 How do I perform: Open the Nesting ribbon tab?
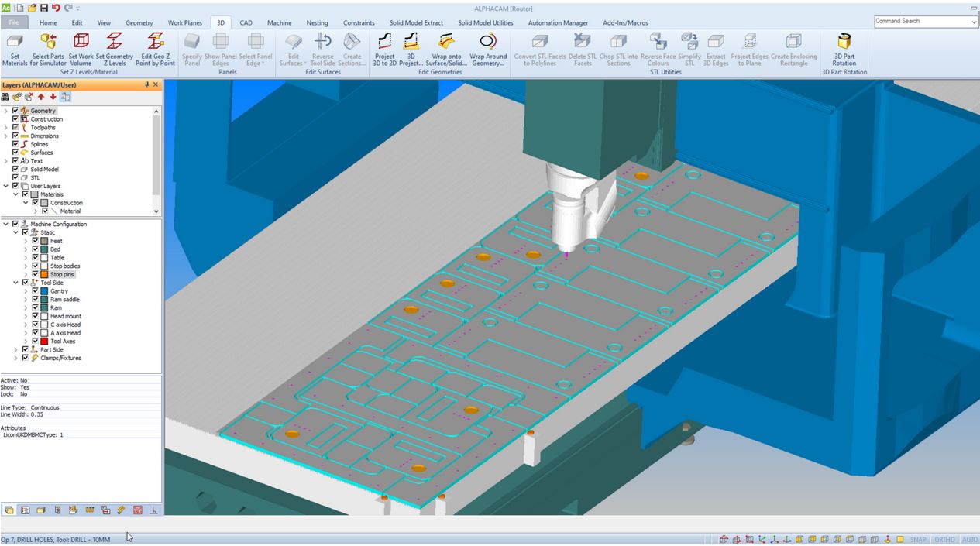(x=317, y=22)
